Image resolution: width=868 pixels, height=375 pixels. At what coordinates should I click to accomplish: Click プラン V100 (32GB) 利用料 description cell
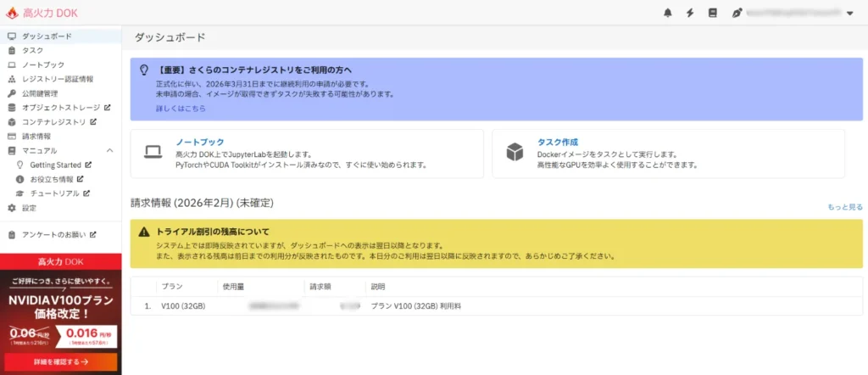[x=415, y=305]
